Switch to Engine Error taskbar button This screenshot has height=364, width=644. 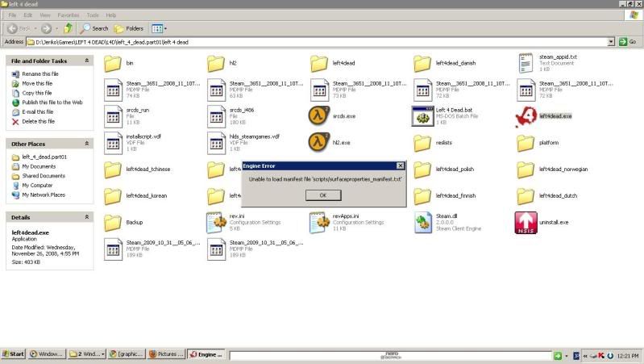coord(206,354)
